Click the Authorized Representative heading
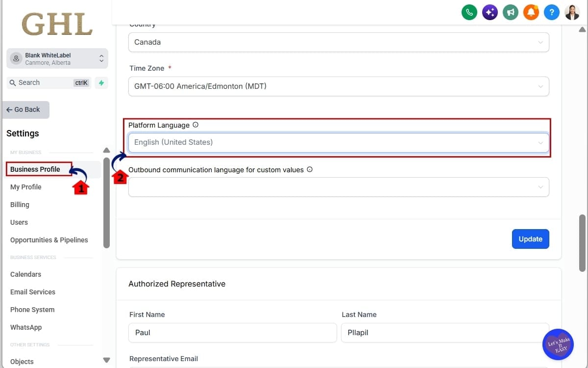Image resolution: width=588 pixels, height=368 pixels. point(177,284)
